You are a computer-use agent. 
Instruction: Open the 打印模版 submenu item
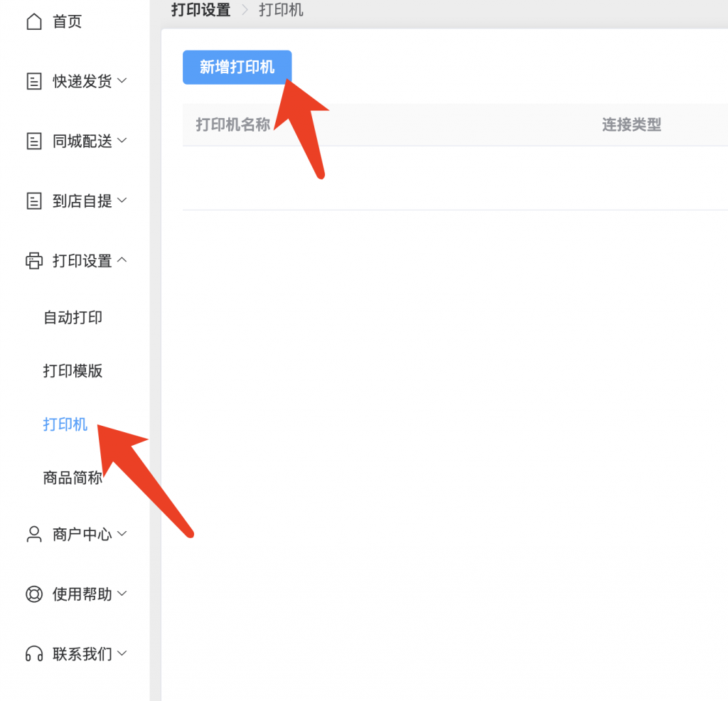click(x=73, y=370)
